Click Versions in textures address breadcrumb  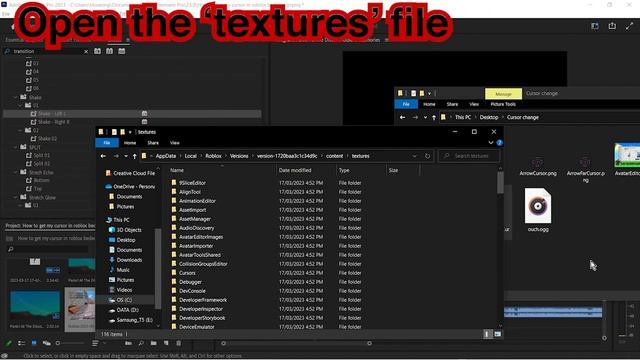pos(239,156)
